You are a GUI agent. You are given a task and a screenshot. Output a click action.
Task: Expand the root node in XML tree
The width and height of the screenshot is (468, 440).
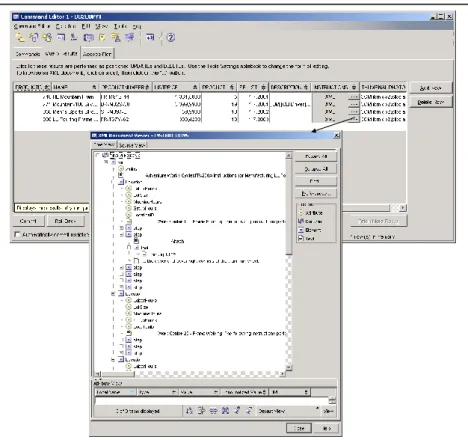click(97, 155)
